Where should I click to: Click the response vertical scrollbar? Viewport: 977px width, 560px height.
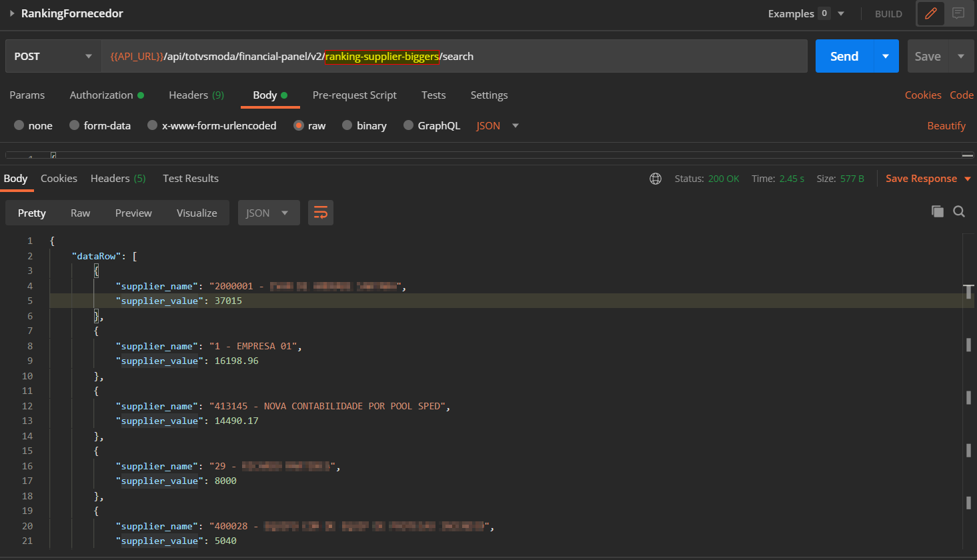coord(969,391)
